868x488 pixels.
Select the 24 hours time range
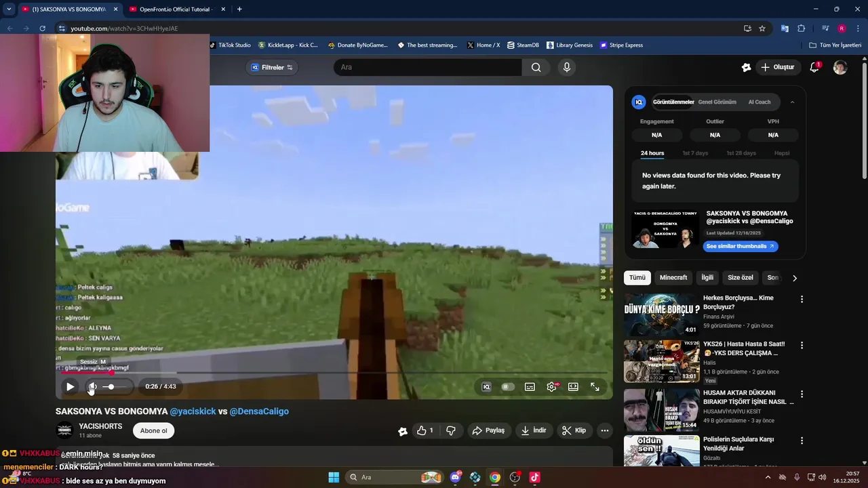click(652, 153)
